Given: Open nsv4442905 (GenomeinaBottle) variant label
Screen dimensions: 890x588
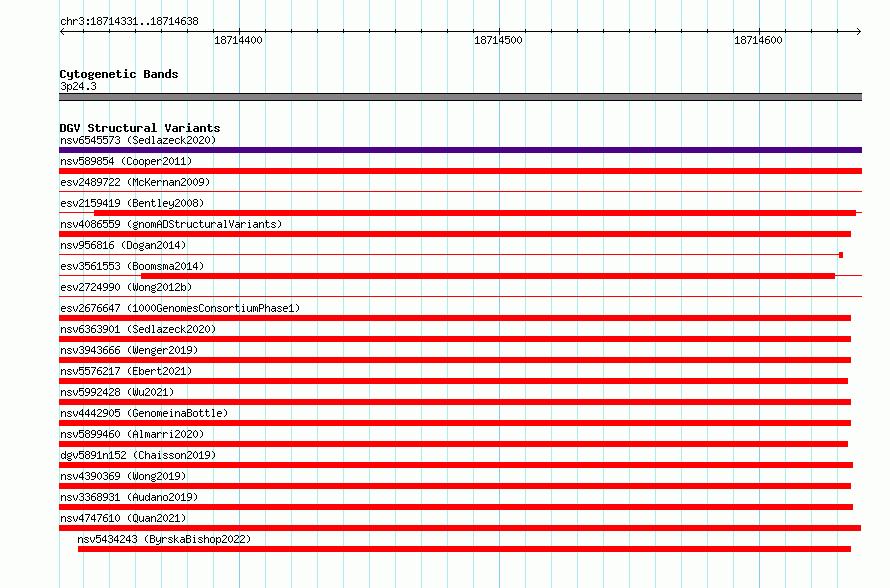Looking at the screenshot, I should point(144,413).
